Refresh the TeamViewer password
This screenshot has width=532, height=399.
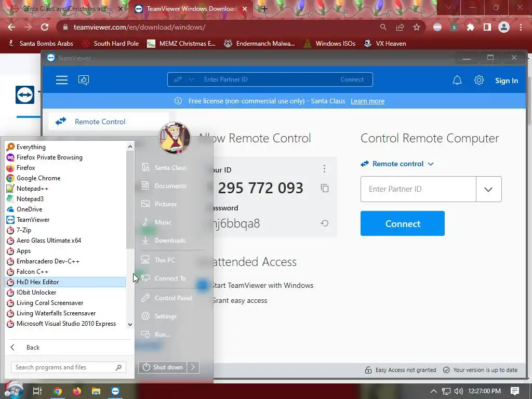325,223
